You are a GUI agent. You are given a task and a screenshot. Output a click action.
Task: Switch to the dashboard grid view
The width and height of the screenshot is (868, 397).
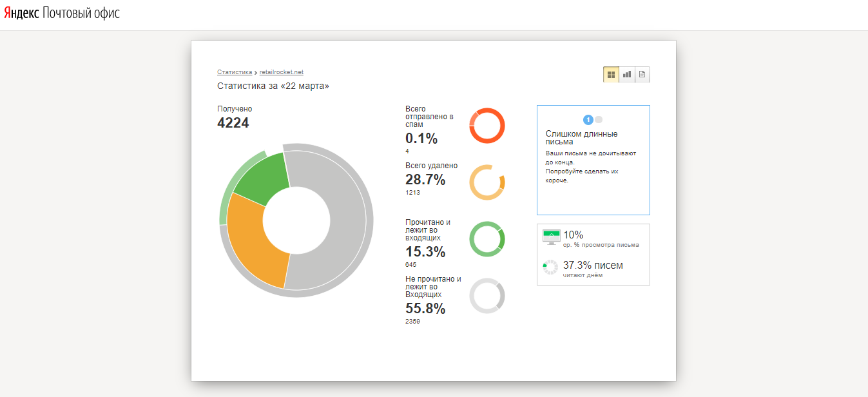[x=611, y=75]
